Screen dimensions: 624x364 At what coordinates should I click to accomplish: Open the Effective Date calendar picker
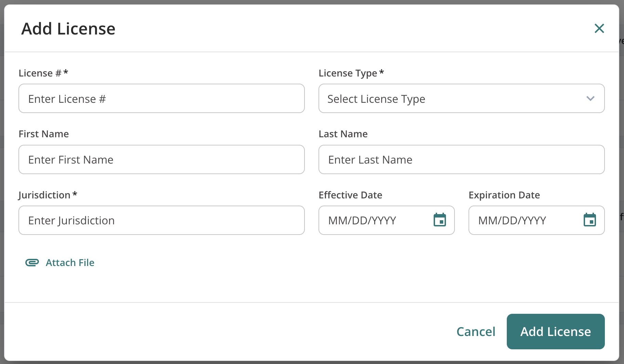tap(439, 220)
